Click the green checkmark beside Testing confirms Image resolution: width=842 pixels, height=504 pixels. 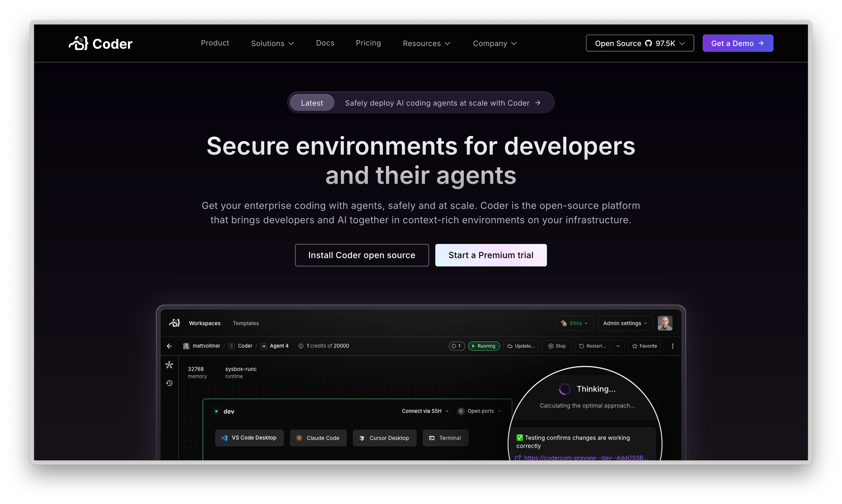tap(519, 438)
